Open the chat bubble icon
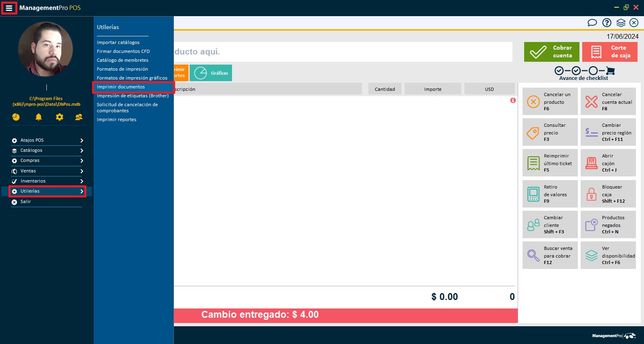 pyautogui.click(x=592, y=23)
